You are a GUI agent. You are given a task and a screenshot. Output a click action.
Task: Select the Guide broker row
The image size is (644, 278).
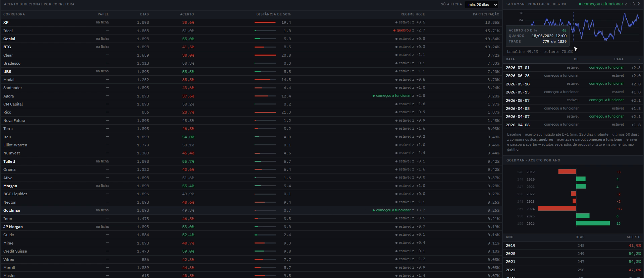click(251, 235)
